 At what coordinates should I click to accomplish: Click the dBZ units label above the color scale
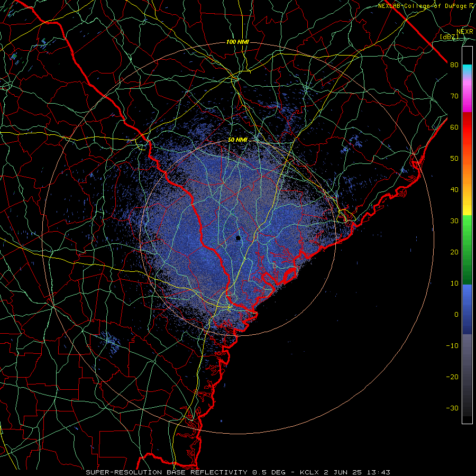pos(449,37)
